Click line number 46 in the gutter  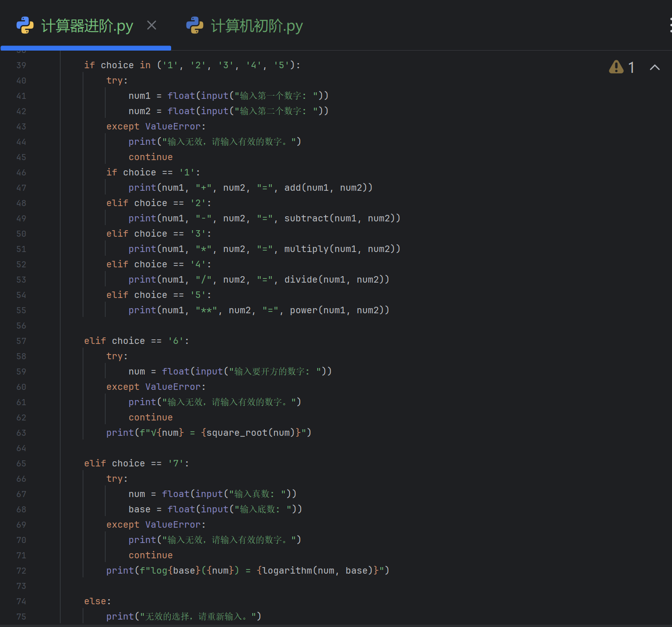[21, 173]
